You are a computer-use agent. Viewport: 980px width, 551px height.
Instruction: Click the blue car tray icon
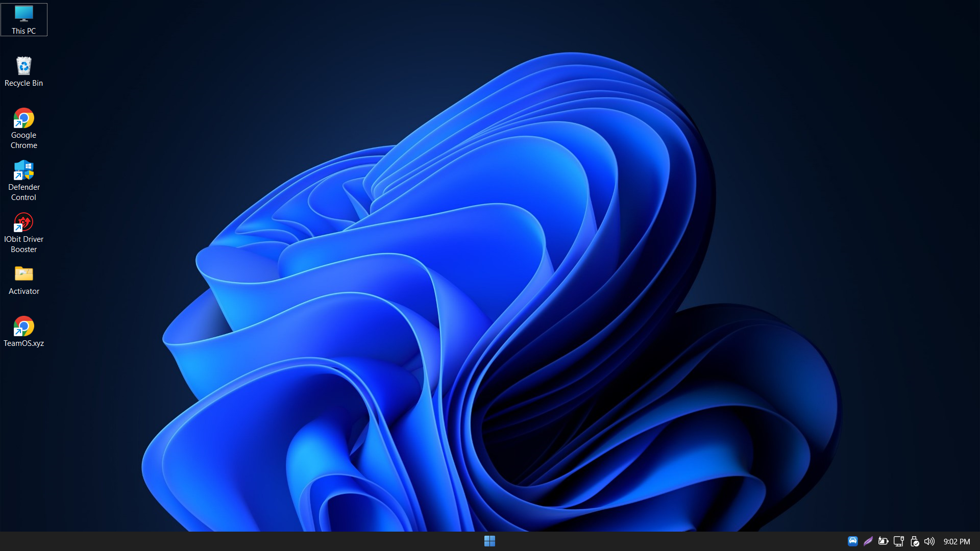click(x=852, y=541)
